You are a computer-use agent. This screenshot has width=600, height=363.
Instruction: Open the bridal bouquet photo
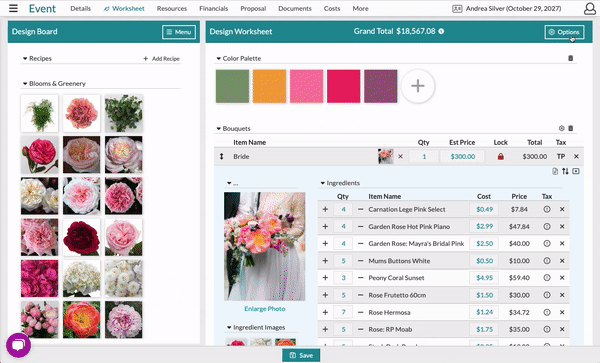265,246
